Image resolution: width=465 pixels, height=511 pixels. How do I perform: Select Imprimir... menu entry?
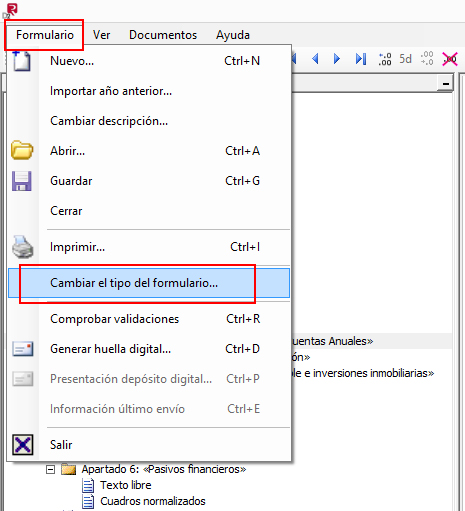[x=149, y=247]
